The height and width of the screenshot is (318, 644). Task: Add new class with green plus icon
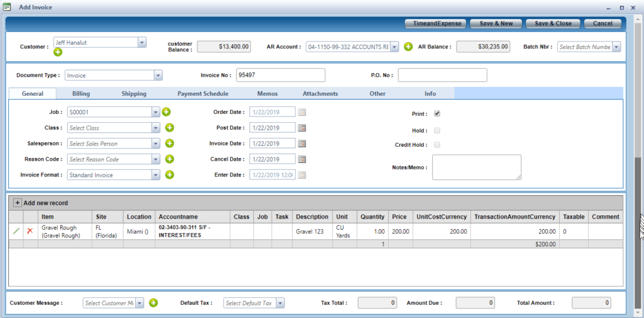point(169,128)
